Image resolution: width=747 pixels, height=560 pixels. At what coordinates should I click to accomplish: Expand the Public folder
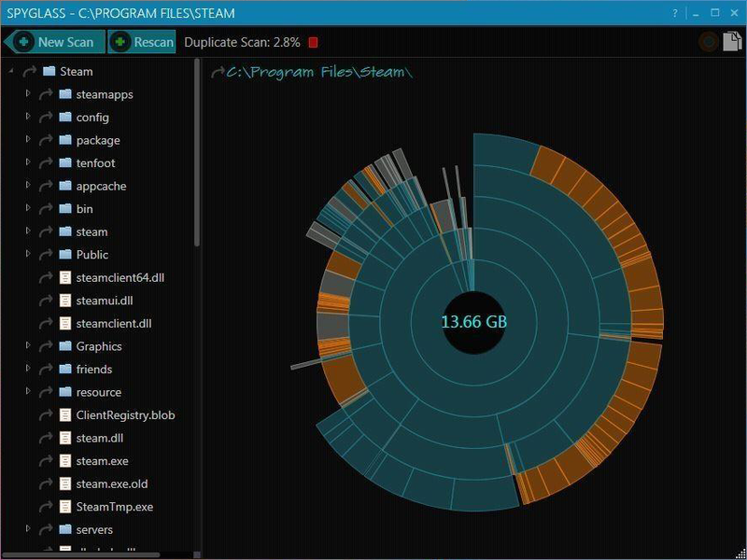click(28, 253)
